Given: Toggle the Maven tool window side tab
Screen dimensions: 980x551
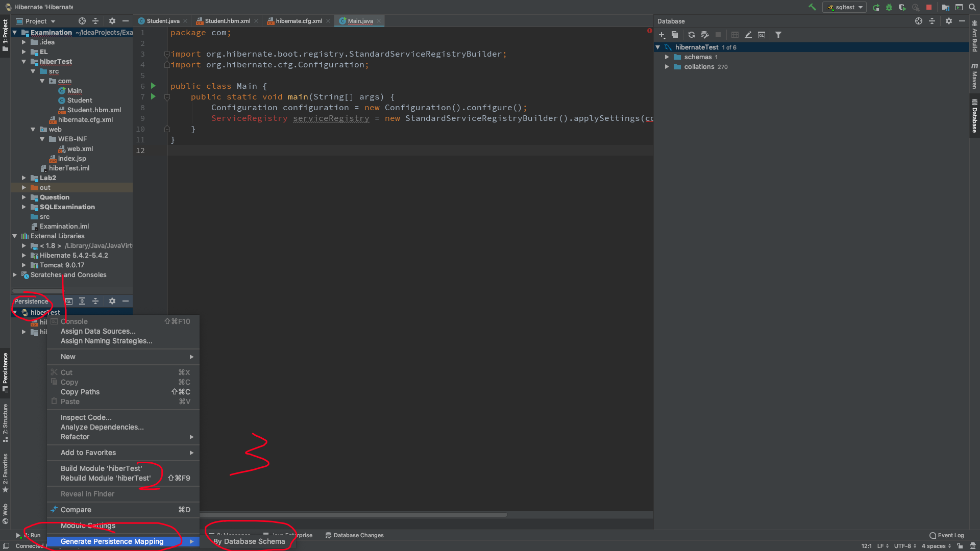Looking at the screenshot, I should tap(974, 76).
